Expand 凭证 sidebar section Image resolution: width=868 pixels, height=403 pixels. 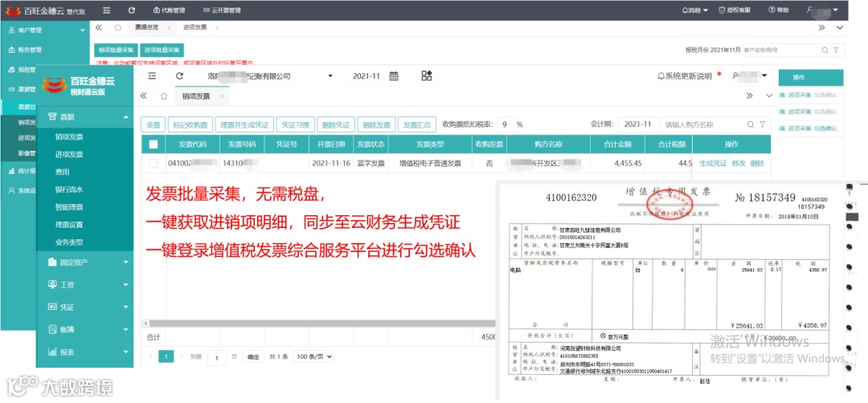coord(84,307)
